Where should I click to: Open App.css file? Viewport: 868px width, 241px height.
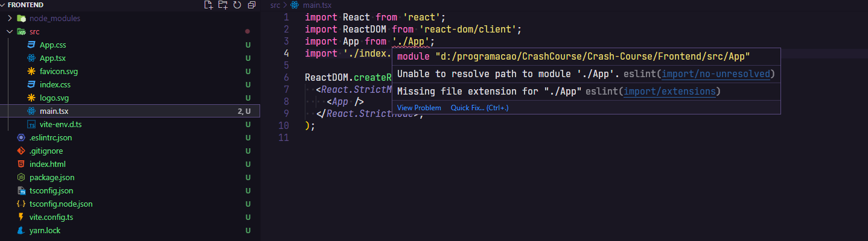(x=53, y=45)
